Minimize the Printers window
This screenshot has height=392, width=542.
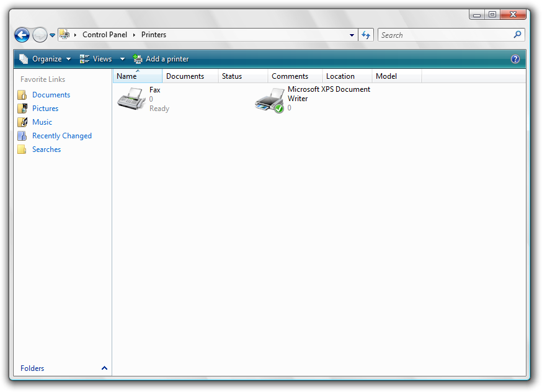click(477, 14)
